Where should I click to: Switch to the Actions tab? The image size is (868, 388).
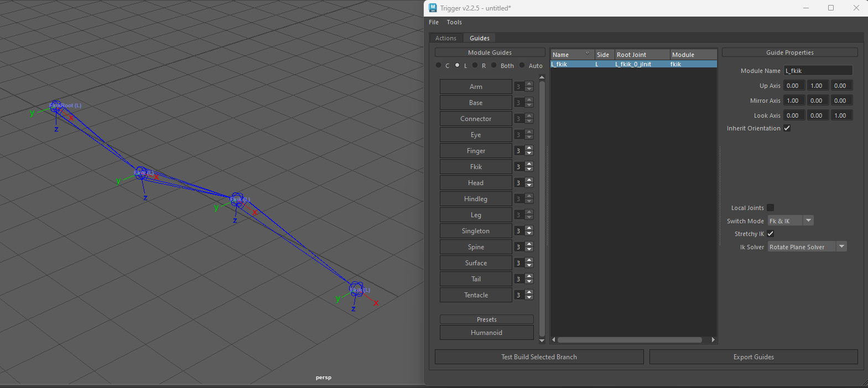(x=446, y=38)
